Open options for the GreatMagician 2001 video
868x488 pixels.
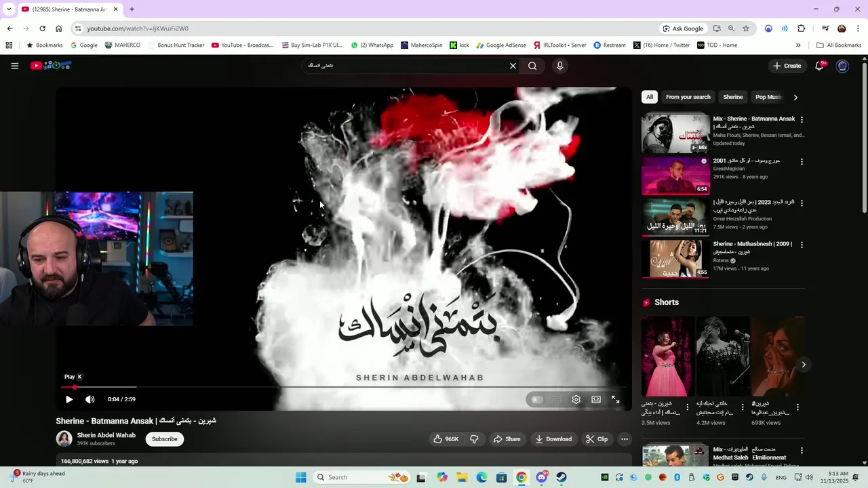[x=802, y=162]
